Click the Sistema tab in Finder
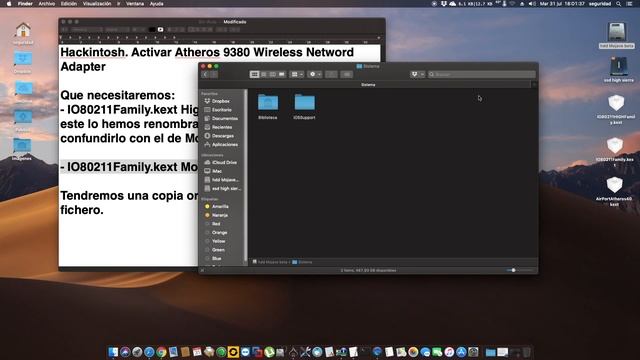Image resolution: width=640 pixels, height=360 pixels. pos(367,84)
